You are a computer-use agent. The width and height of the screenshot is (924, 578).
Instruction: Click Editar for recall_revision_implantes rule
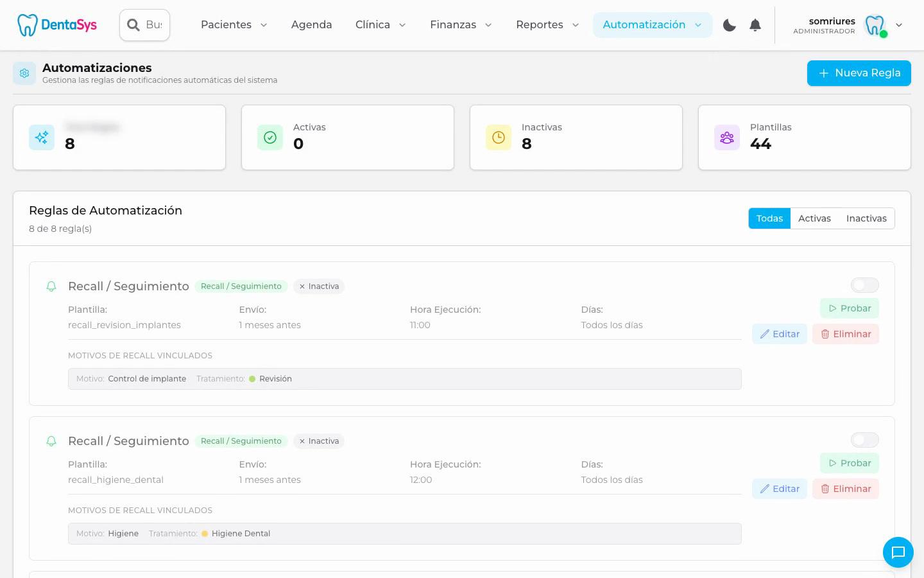pos(780,334)
